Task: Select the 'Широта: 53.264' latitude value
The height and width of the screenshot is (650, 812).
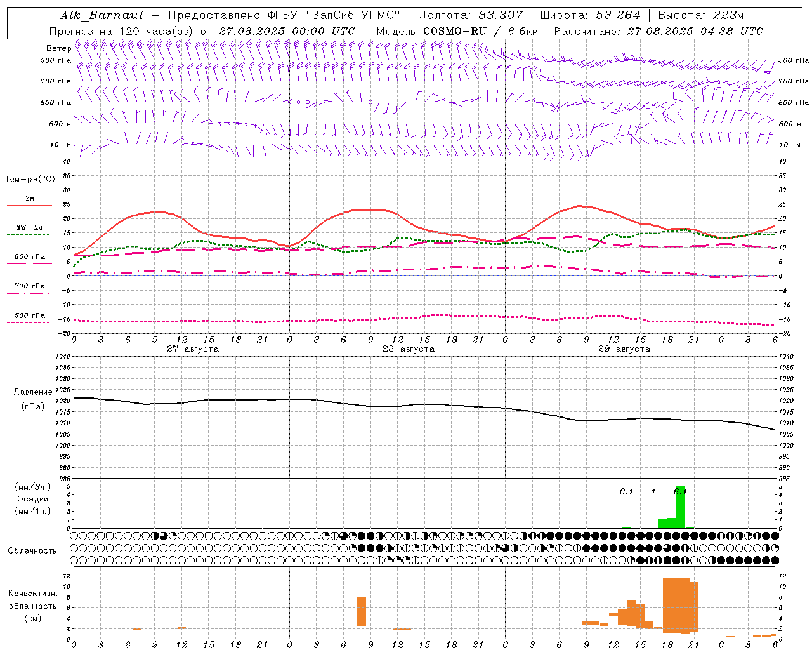Action: pyautogui.click(x=591, y=15)
